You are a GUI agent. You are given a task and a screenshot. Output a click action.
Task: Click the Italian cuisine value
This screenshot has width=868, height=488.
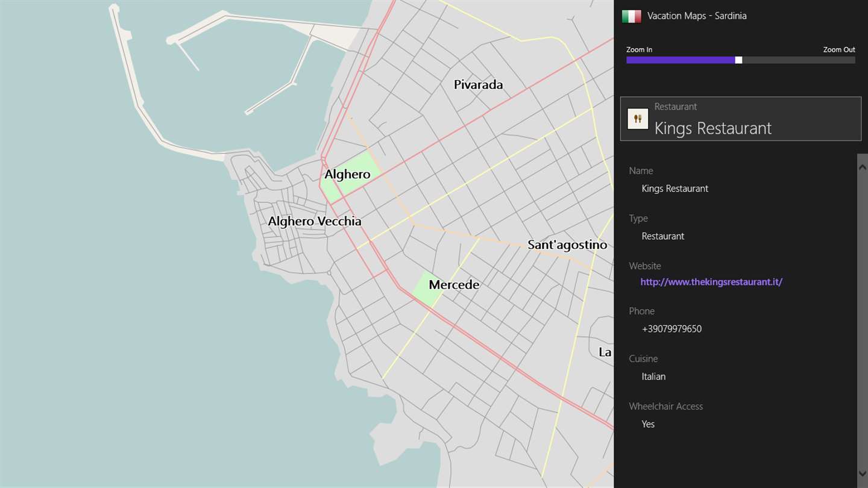click(653, 377)
